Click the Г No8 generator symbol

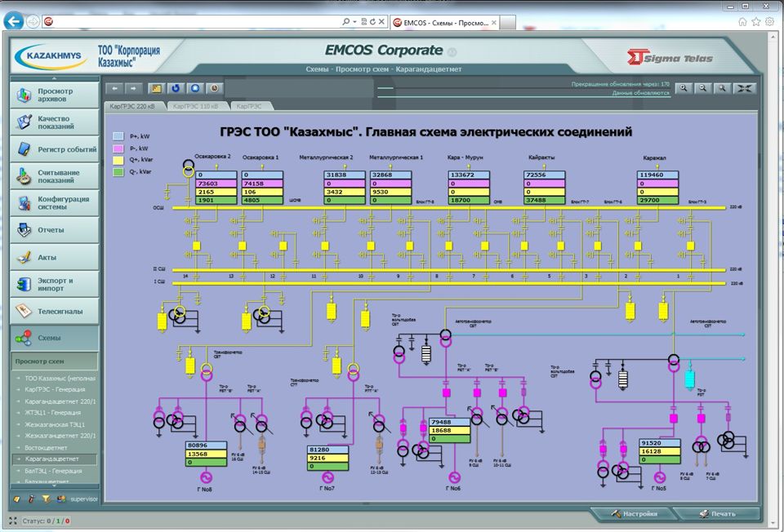tap(206, 477)
